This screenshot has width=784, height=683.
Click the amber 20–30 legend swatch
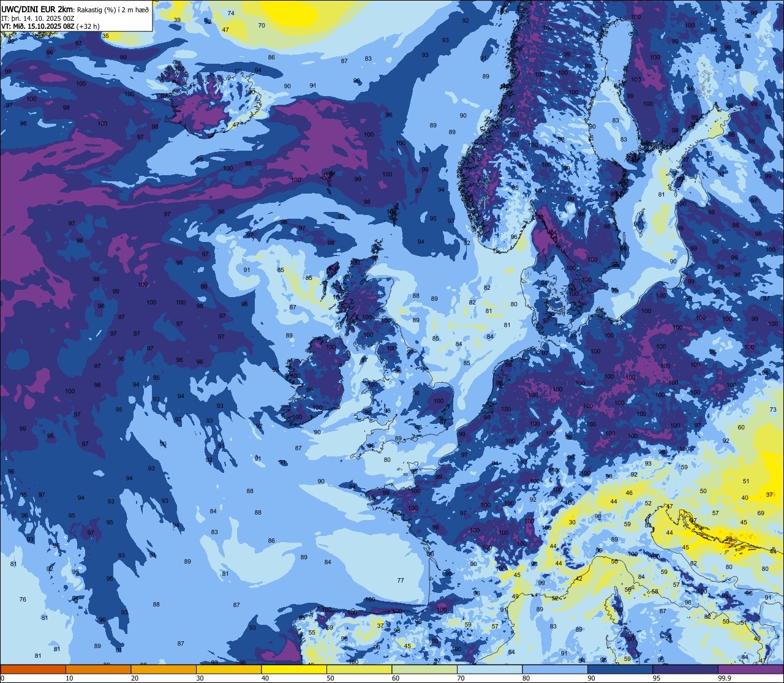point(164,669)
